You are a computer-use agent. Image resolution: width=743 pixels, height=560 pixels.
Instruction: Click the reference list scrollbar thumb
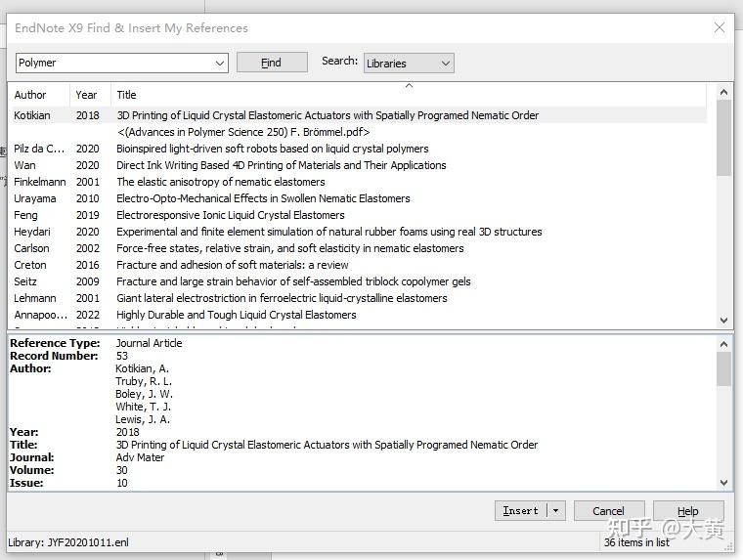coord(723,138)
